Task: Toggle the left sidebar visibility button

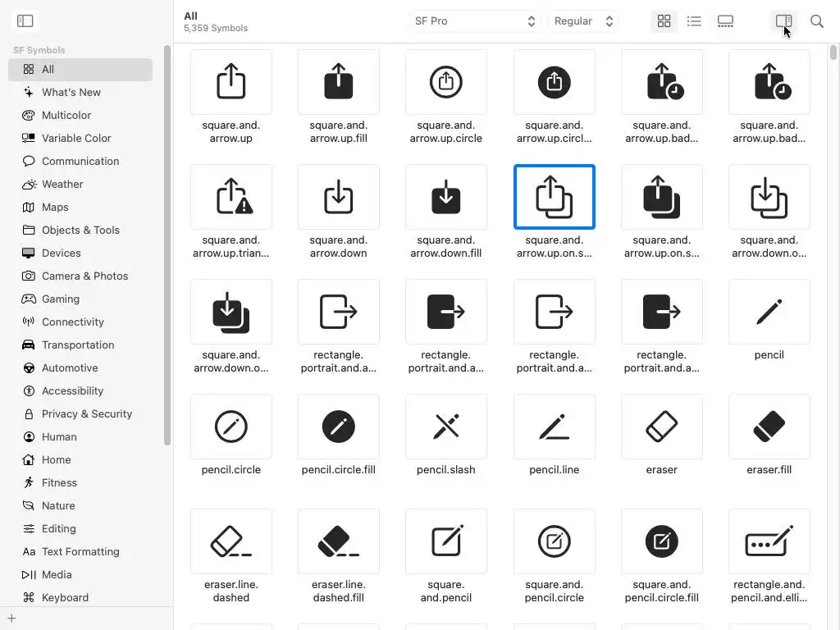Action: 25,21
